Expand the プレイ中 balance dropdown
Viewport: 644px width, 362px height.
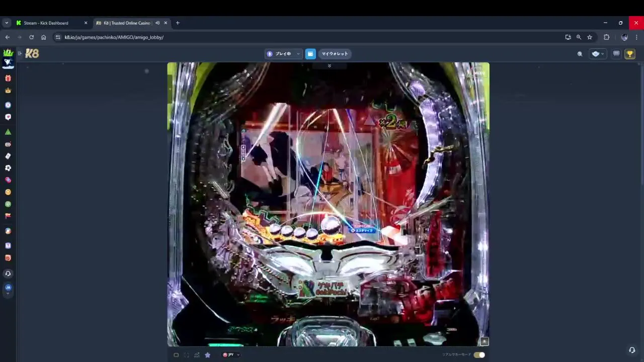tap(283, 54)
